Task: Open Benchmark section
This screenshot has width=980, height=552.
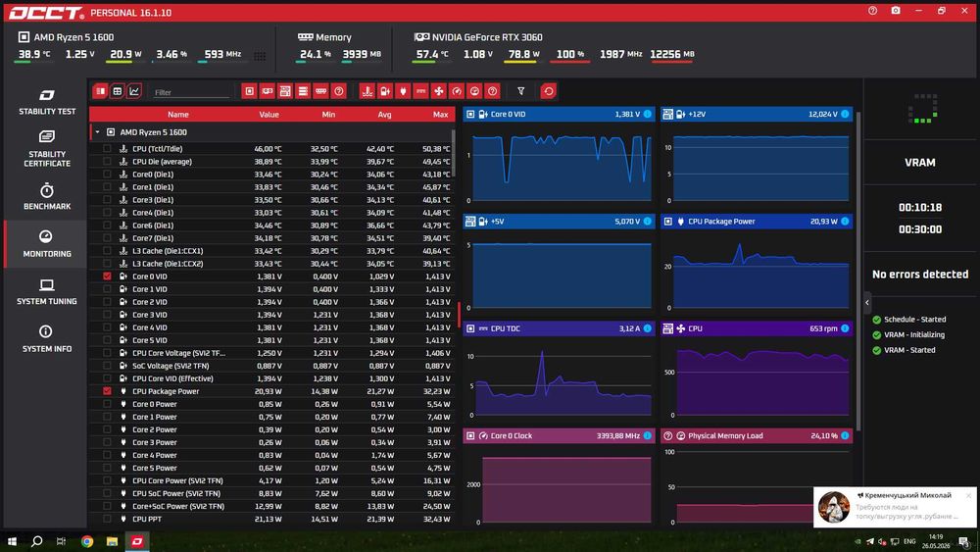Action: point(47,196)
